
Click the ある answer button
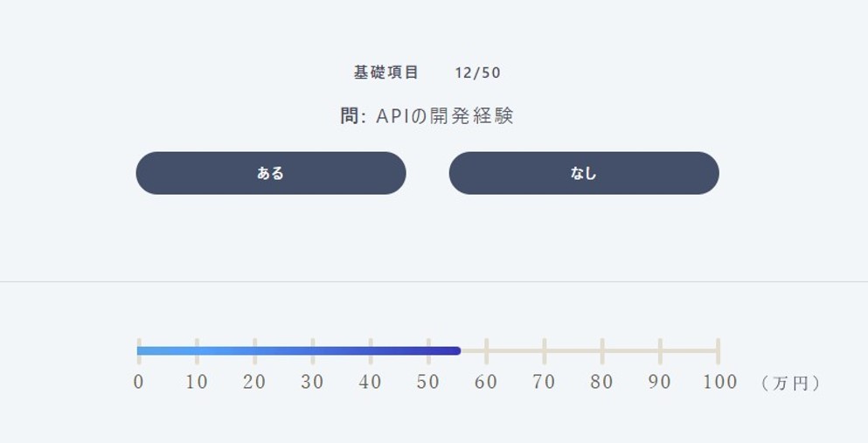271,173
